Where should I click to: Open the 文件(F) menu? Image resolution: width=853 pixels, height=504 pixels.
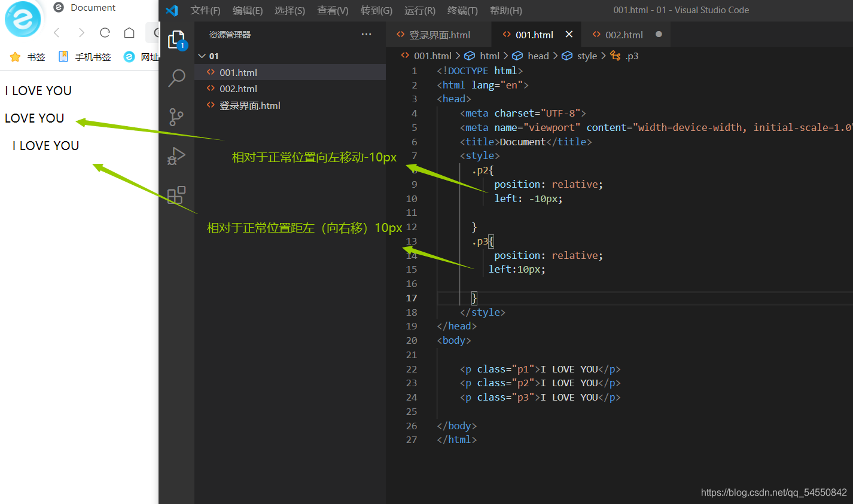tap(205, 10)
